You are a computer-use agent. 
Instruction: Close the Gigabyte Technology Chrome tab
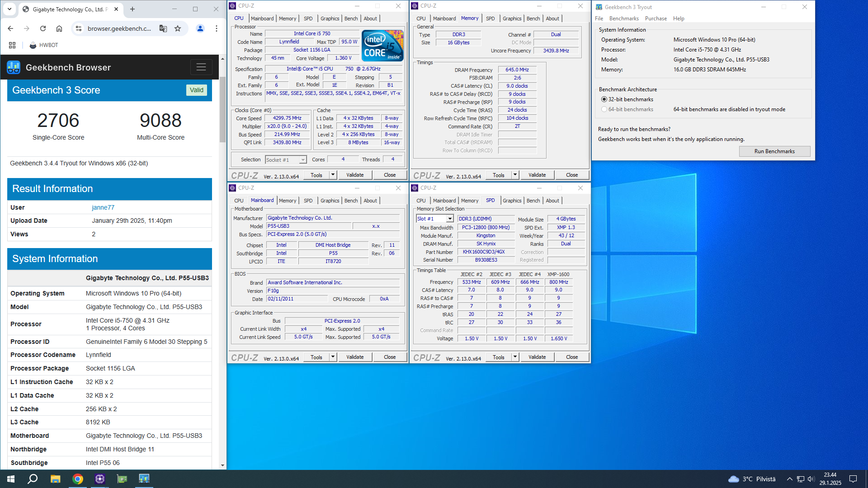click(x=116, y=9)
